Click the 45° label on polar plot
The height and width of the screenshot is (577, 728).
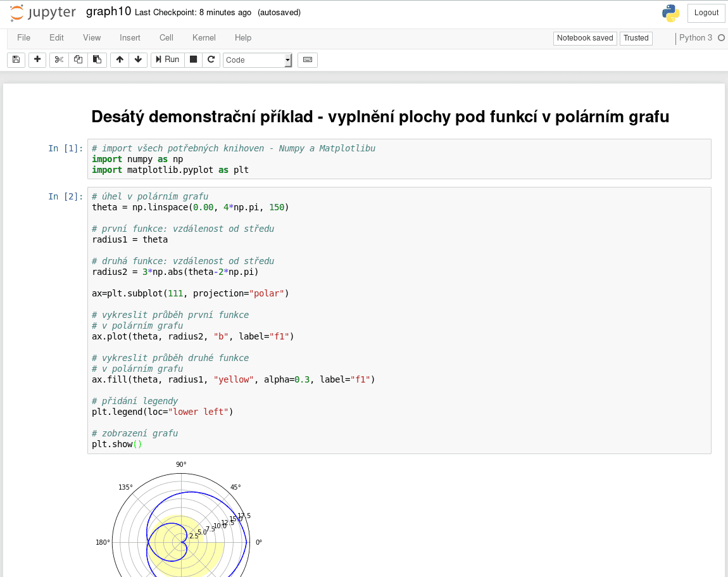(x=235, y=487)
